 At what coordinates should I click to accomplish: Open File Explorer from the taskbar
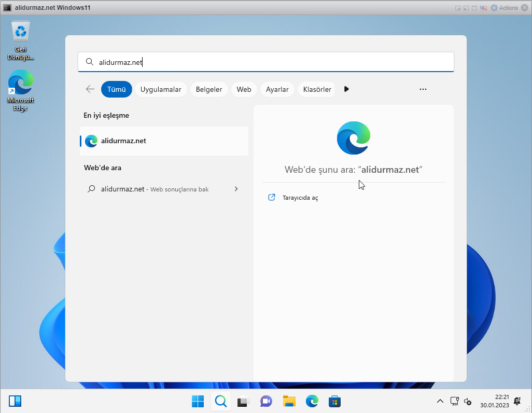(289, 402)
